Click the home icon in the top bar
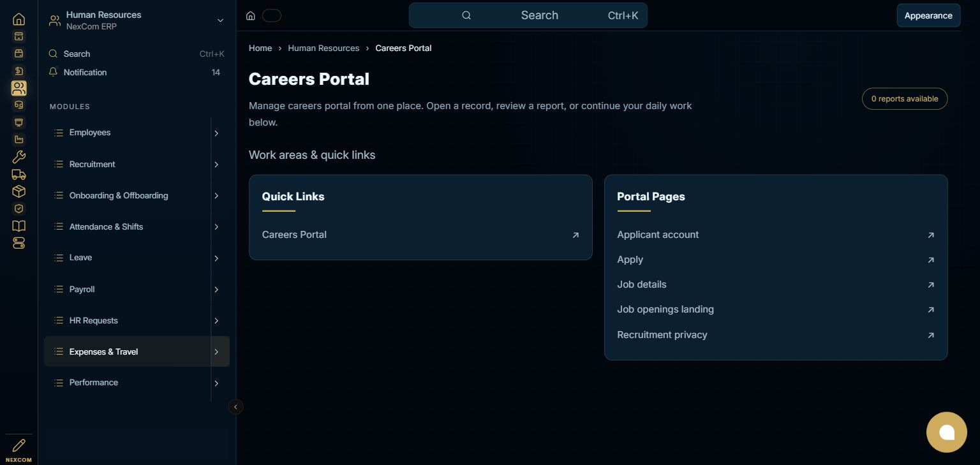The height and width of the screenshot is (465, 980). click(251, 15)
